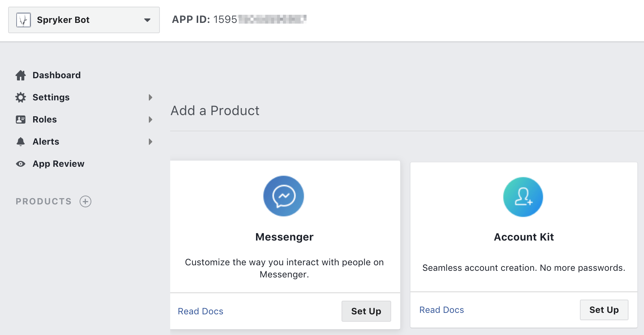Expand the Settings submenu arrow

(x=150, y=97)
